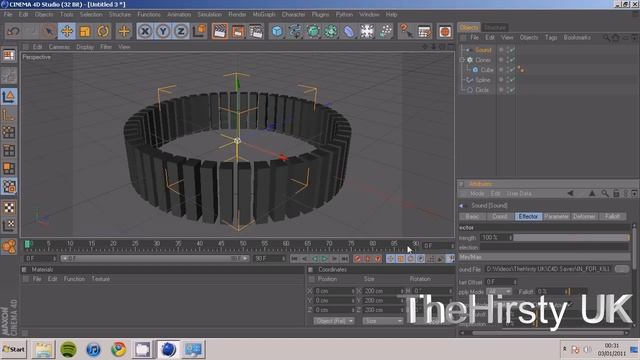Open the deformer objects icon
Screen dimensions: 640x360
pos(349,31)
